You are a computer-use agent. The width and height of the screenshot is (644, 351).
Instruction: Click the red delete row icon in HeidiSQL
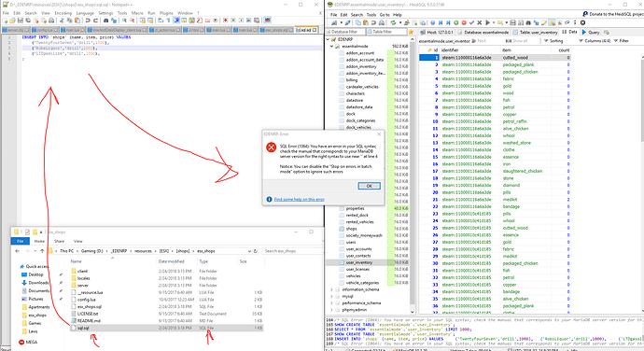tap(464, 22)
